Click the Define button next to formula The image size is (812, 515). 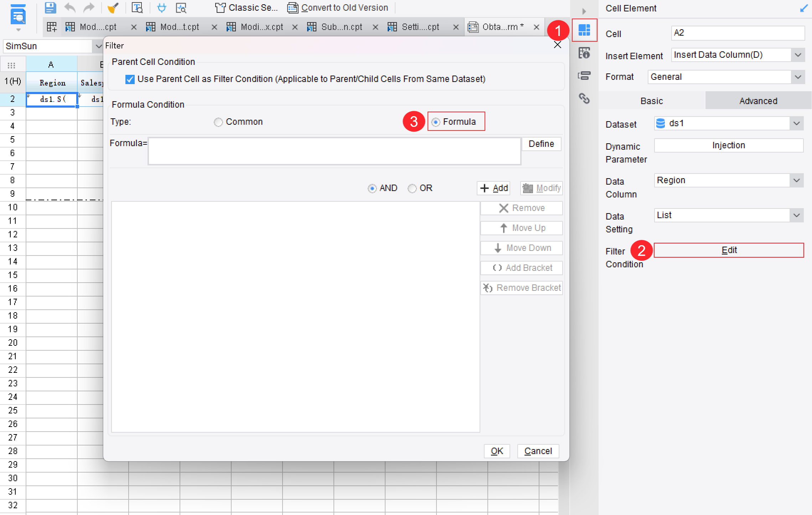pos(541,144)
